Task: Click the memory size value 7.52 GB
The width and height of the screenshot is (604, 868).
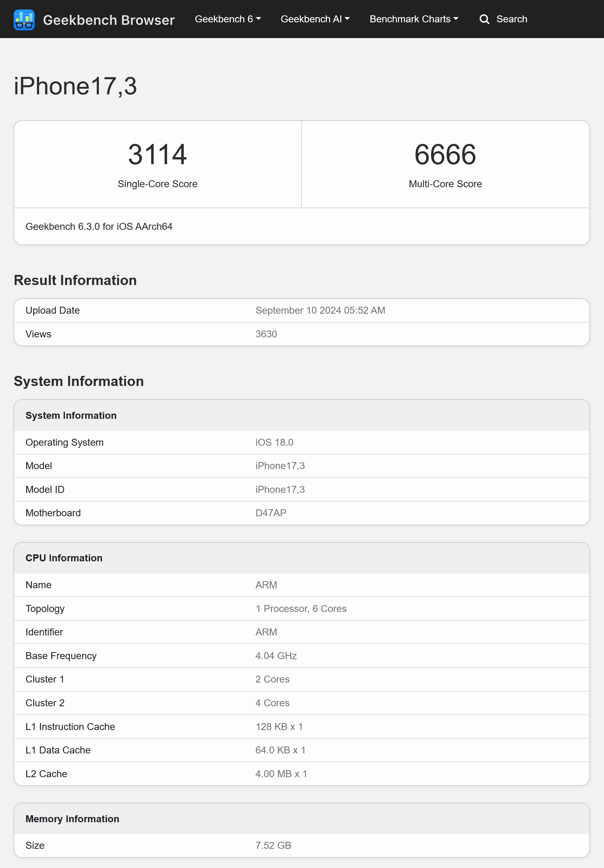Action: [x=273, y=846]
